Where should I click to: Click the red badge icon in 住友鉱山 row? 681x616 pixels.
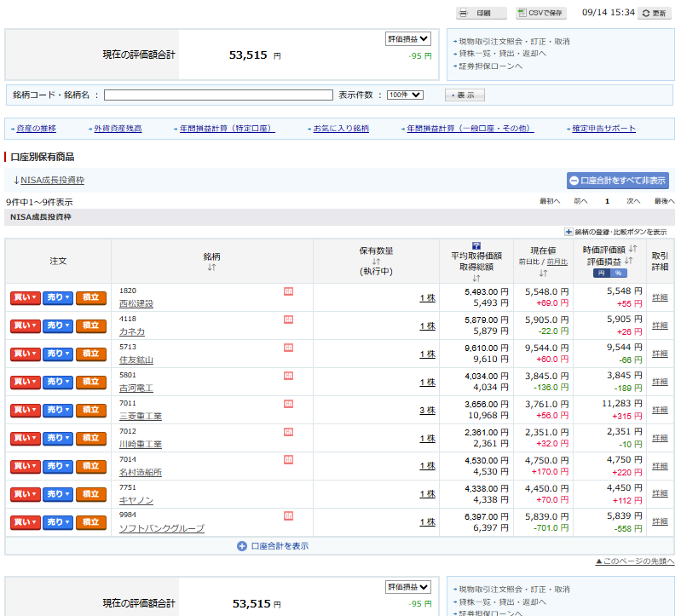[288, 348]
